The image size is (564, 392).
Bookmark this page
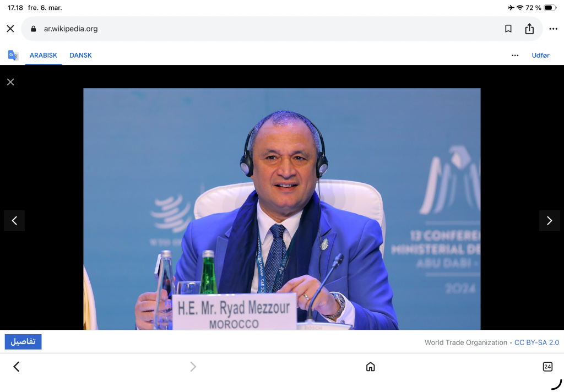[508, 29]
